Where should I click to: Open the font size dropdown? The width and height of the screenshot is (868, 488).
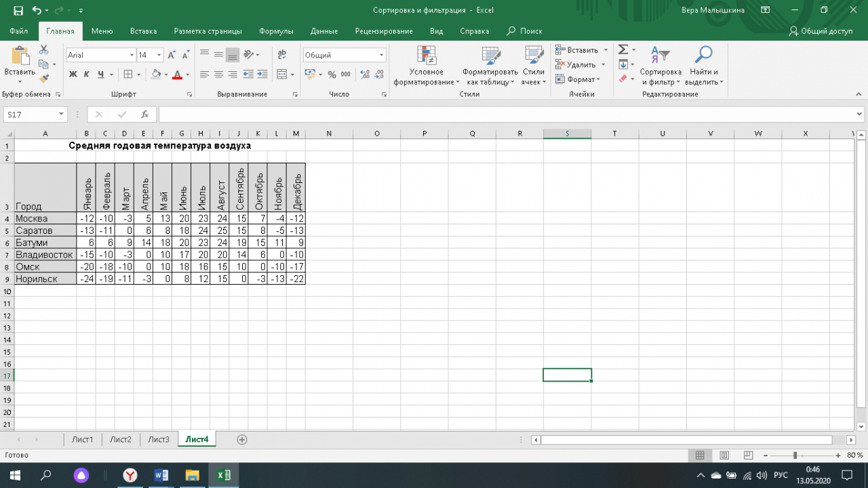click(x=159, y=55)
